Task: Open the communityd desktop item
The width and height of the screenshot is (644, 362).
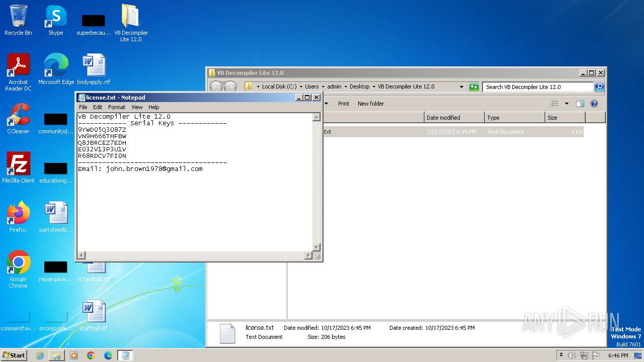Action: click(56, 123)
